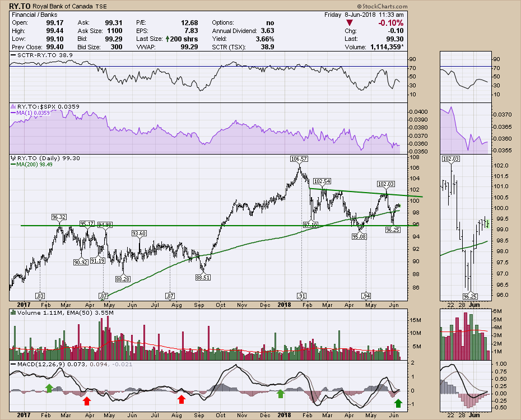The image size is (521, 420).
Task: Click the green up arrow beside Last Size
Action: 168,39
